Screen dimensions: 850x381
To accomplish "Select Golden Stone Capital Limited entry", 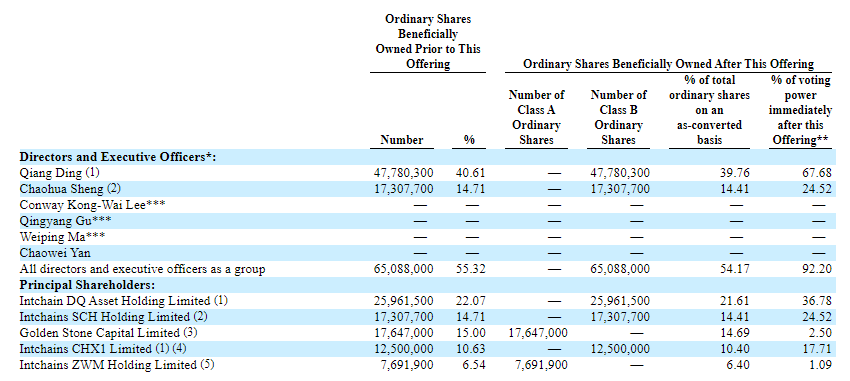I will click(x=108, y=332).
